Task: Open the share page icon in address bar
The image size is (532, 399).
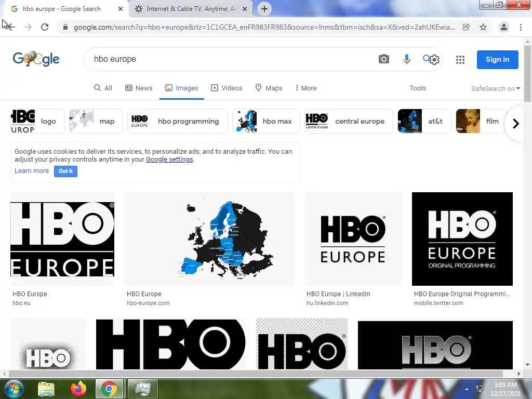Action: click(467, 27)
